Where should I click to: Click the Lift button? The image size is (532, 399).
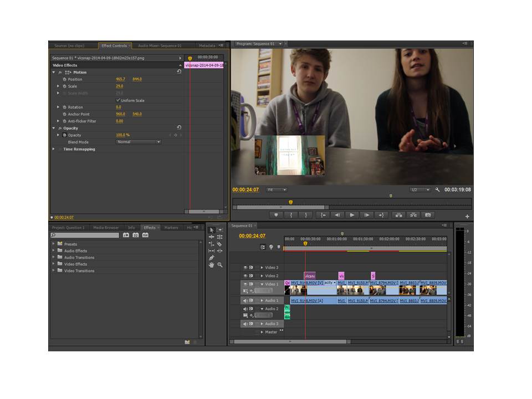tap(398, 215)
